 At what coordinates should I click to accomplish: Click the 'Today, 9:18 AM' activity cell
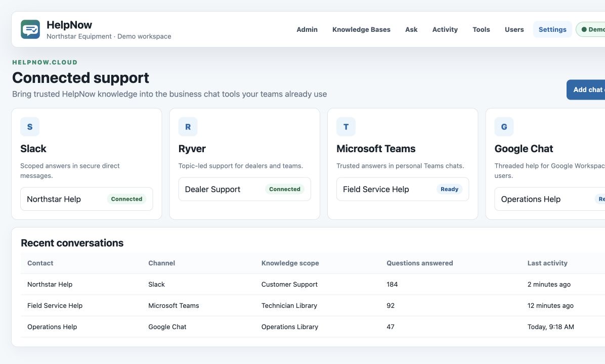550,327
